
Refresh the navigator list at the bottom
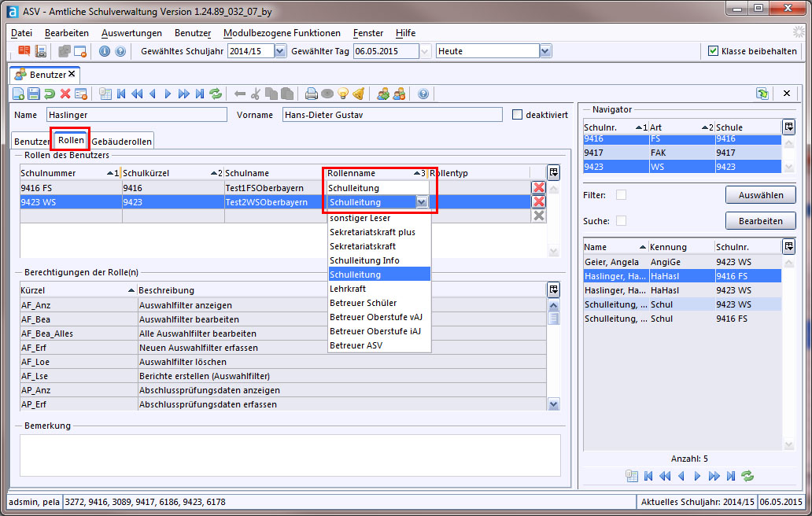coord(747,476)
